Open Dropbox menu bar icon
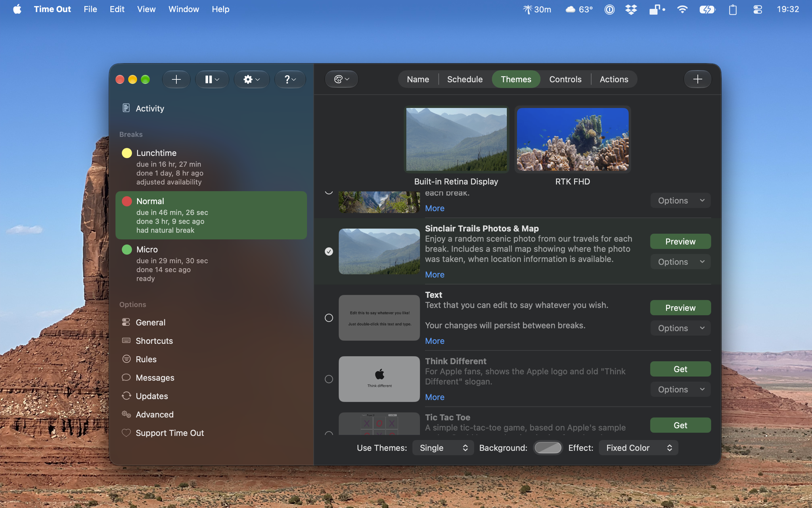The height and width of the screenshot is (508, 812). [x=631, y=9]
